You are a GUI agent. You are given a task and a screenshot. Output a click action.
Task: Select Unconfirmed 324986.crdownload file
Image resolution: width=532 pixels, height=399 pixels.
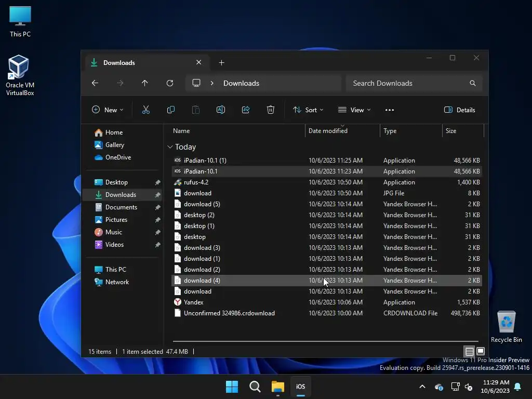point(327,313)
